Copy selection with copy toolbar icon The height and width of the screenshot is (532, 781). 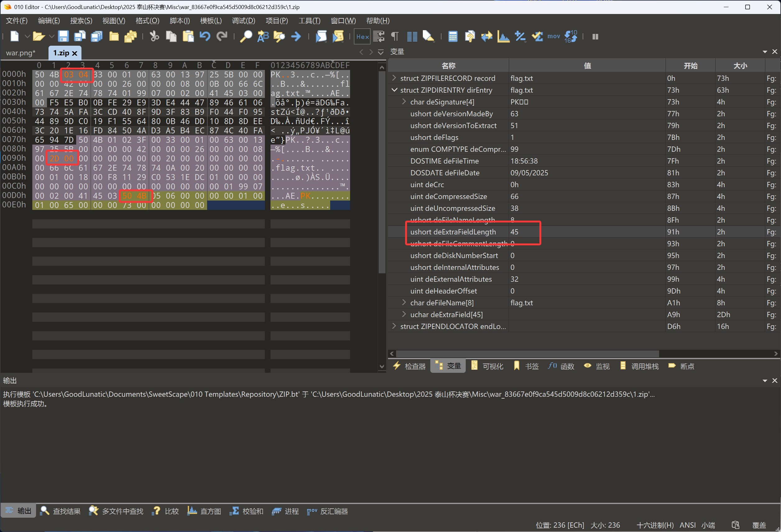[171, 36]
